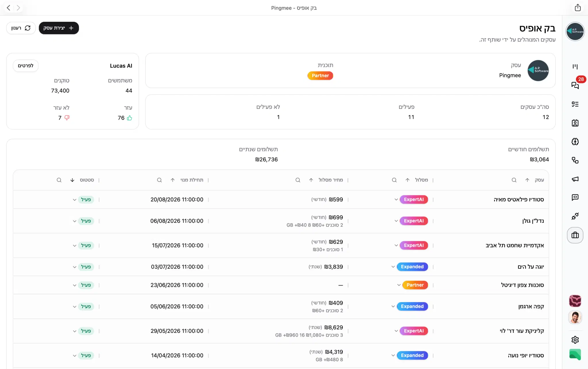The height and width of the screenshot is (369, 588).
Task: Change status of נדל"ן גולן
Action: (x=83, y=221)
